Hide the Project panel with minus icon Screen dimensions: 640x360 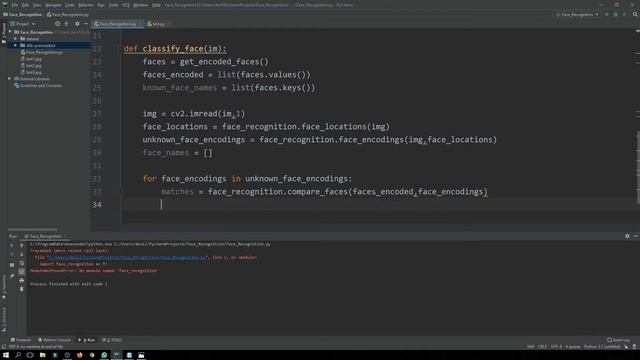(86, 24)
